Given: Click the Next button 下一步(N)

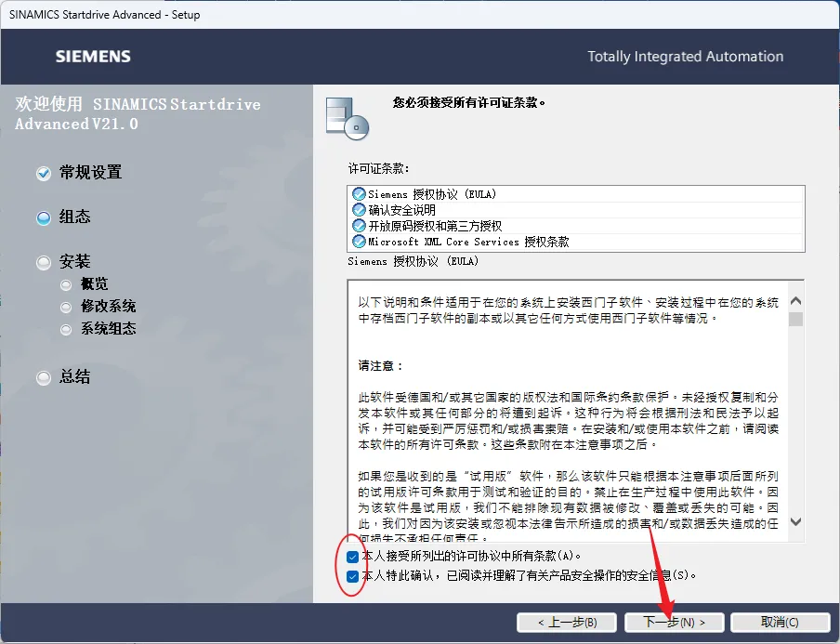Looking at the screenshot, I should click(x=674, y=622).
